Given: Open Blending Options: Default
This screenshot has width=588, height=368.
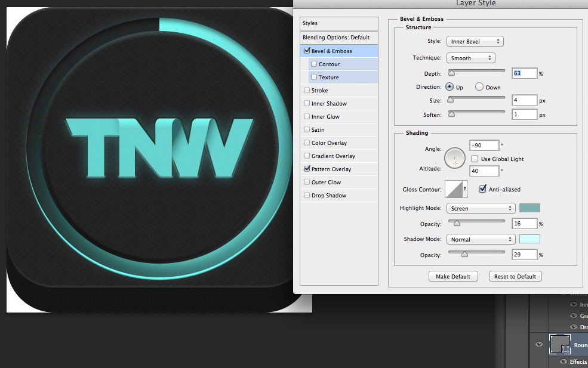Looking at the screenshot, I should [x=339, y=38].
